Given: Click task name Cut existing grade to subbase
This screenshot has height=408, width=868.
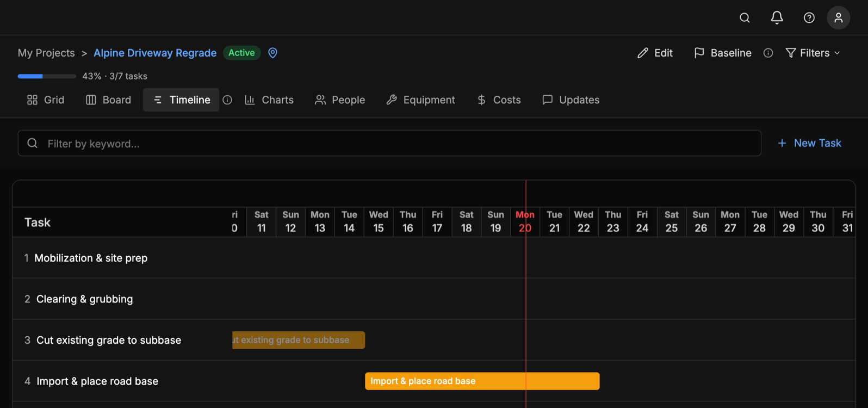Looking at the screenshot, I should click(109, 340).
